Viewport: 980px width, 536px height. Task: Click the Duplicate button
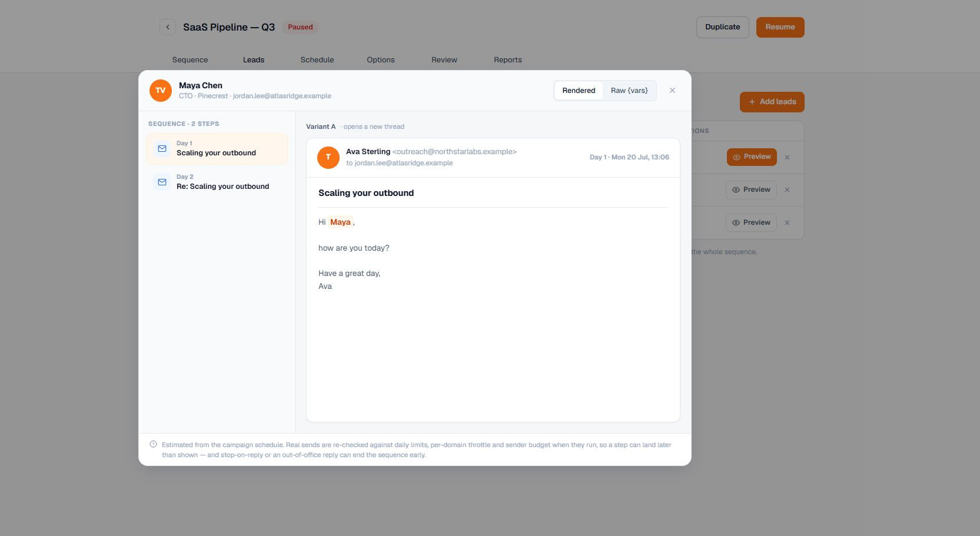pos(723,27)
